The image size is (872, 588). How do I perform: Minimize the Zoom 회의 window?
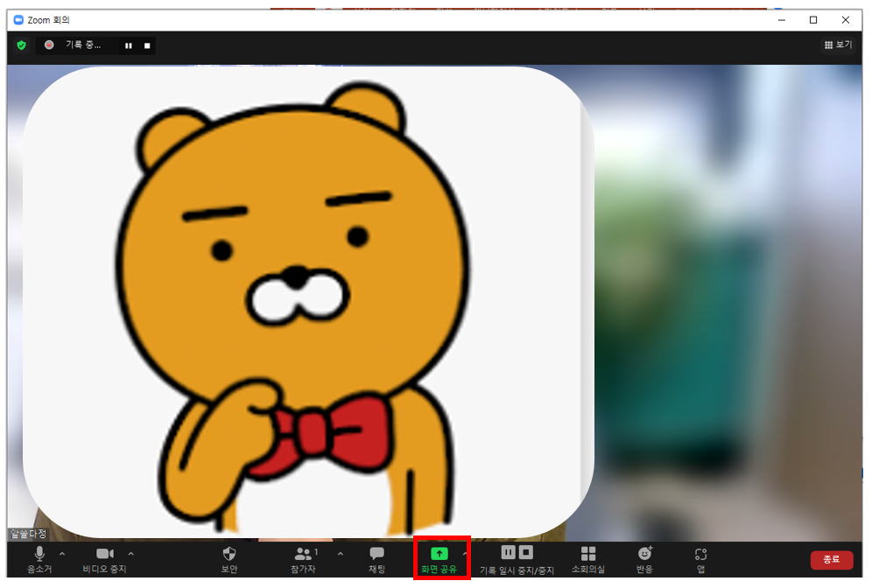(781, 20)
